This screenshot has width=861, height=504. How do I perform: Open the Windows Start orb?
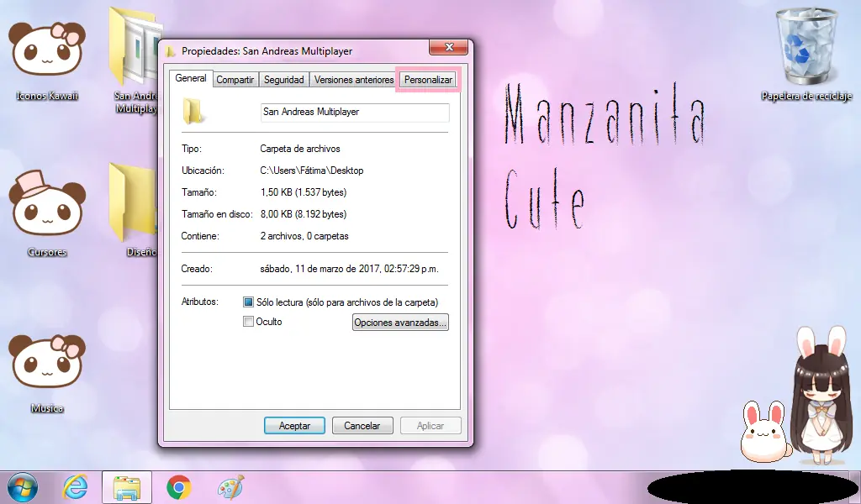point(22,487)
